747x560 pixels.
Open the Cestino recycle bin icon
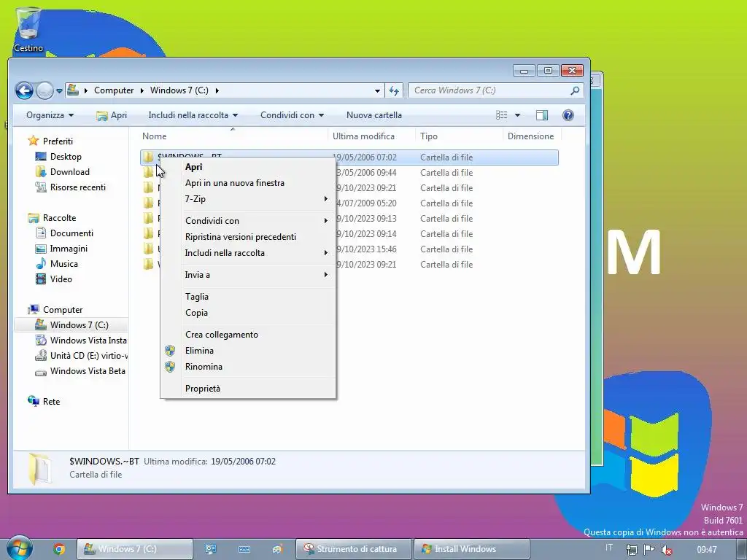click(28, 29)
